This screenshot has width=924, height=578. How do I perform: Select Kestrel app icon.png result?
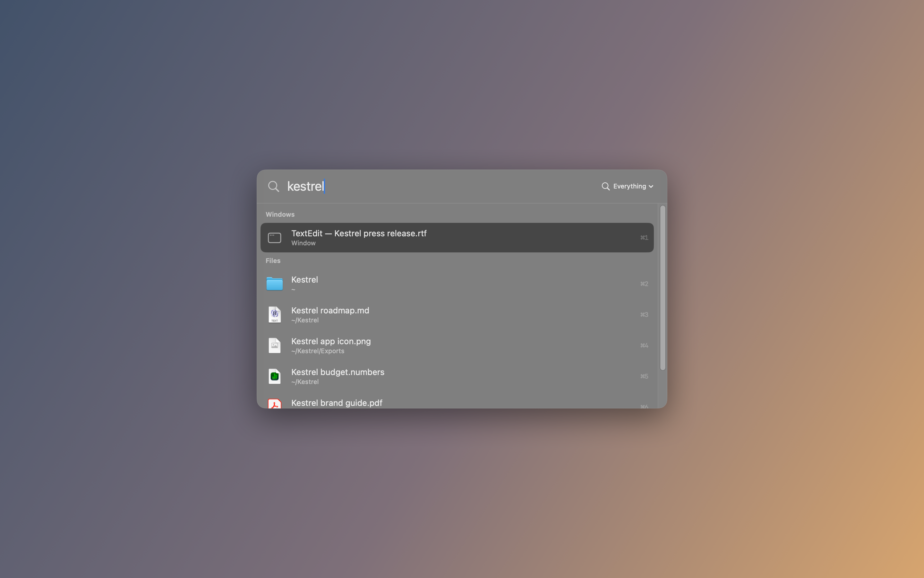[457, 346]
